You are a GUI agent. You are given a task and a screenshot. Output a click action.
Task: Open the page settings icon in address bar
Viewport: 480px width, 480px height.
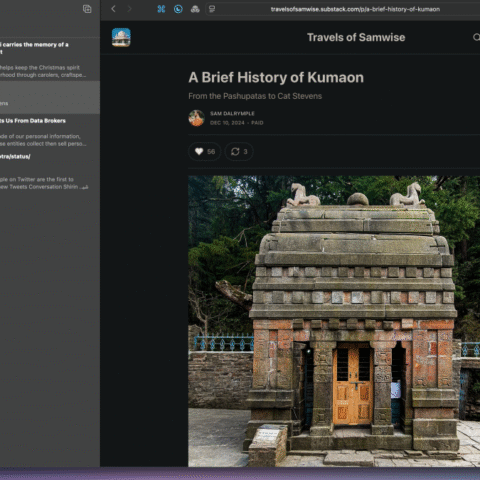(212, 9)
